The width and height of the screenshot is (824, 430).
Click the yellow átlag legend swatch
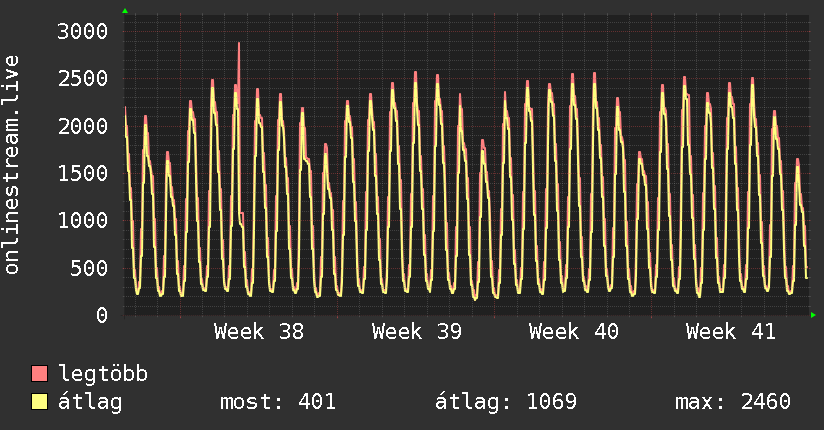[39, 402]
